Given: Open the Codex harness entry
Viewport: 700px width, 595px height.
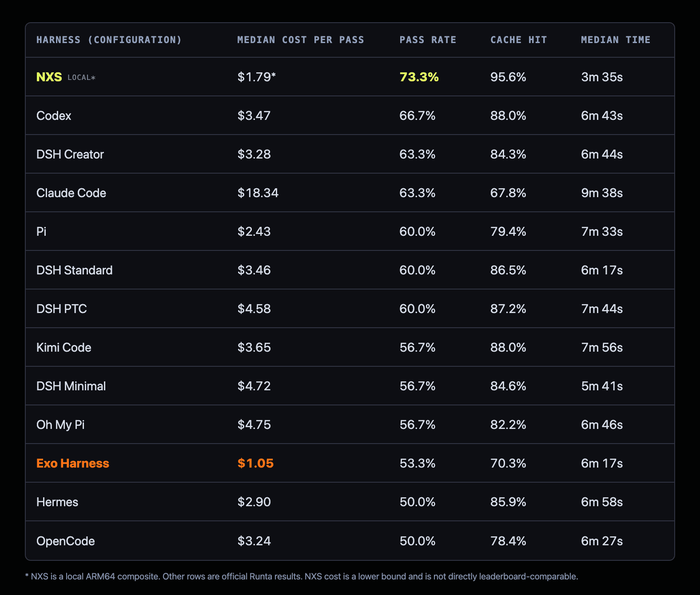Looking at the screenshot, I should (x=54, y=116).
